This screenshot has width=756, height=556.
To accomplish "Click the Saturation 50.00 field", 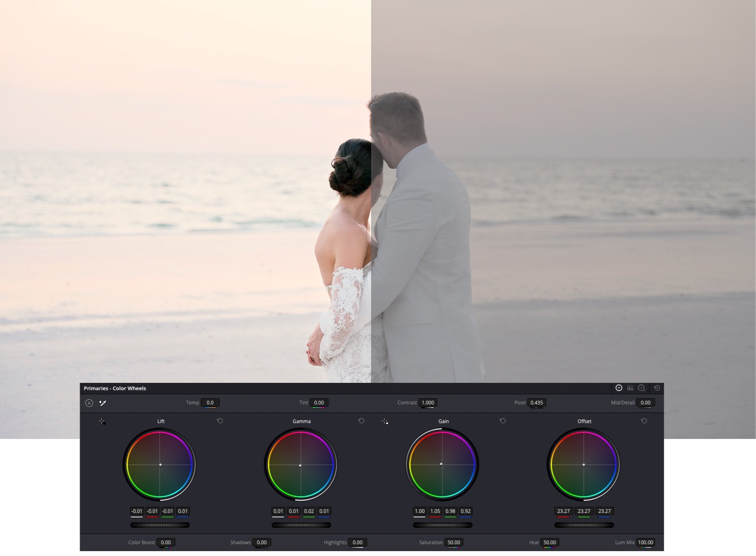I will pyautogui.click(x=454, y=543).
